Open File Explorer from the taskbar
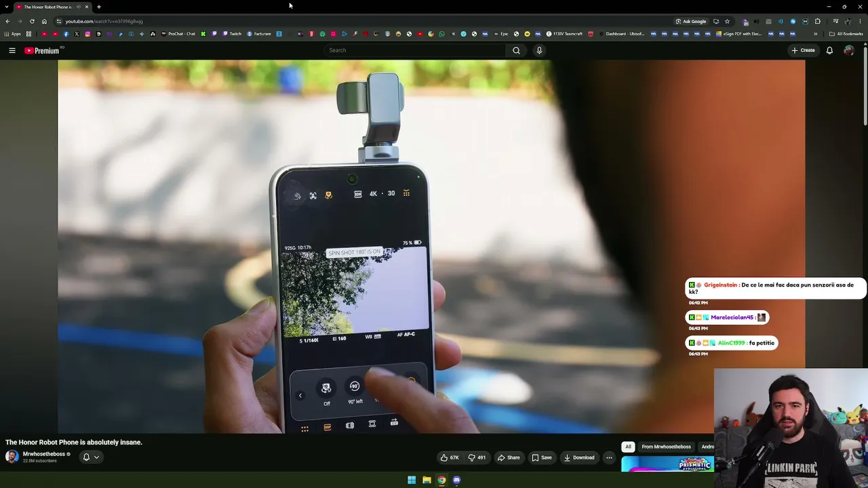Screen dimensions: 868x488 pyautogui.click(x=427, y=480)
